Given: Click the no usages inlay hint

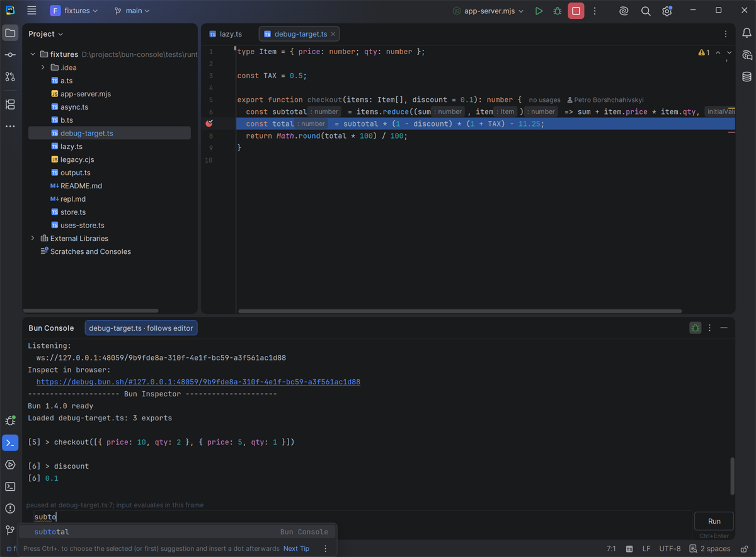Looking at the screenshot, I should coord(544,100).
